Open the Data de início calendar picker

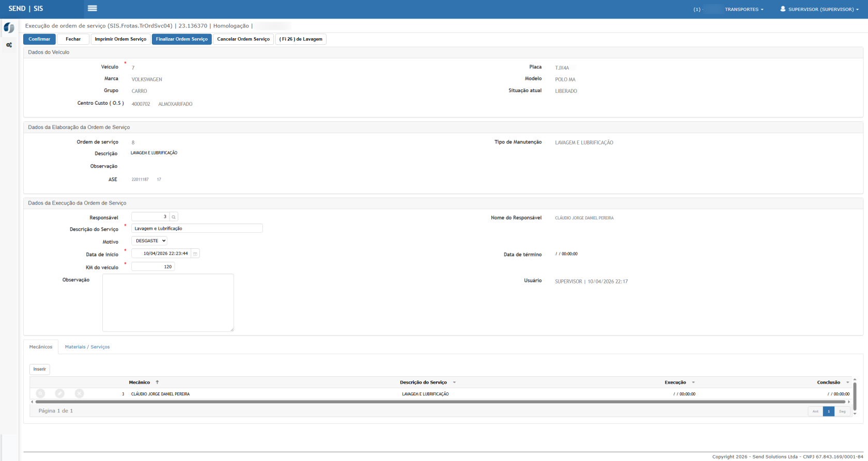[x=195, y=253]
